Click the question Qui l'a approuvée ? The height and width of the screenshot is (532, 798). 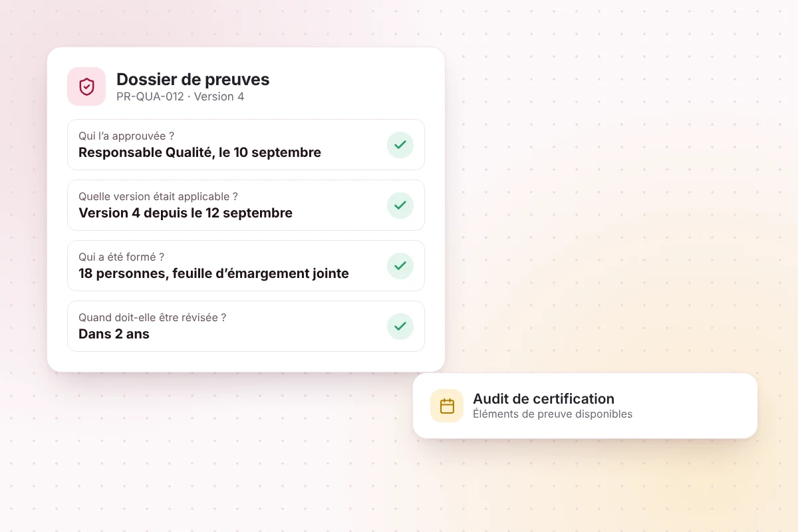[126, 136]
